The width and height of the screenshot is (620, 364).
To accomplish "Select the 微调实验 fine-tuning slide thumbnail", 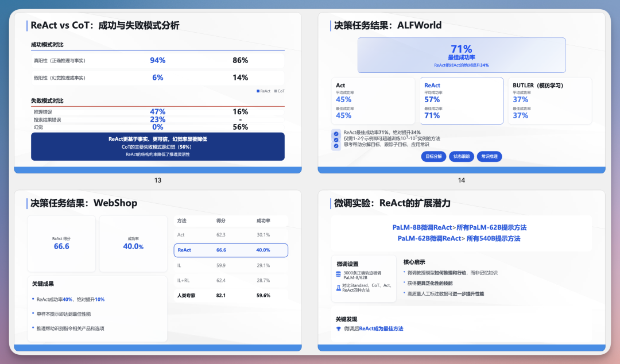I will 462,270.
